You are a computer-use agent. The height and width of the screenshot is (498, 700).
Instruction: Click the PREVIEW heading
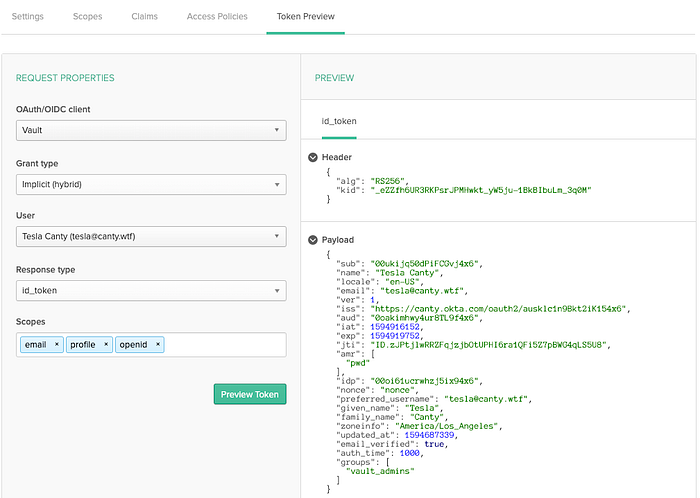(334, 78)
